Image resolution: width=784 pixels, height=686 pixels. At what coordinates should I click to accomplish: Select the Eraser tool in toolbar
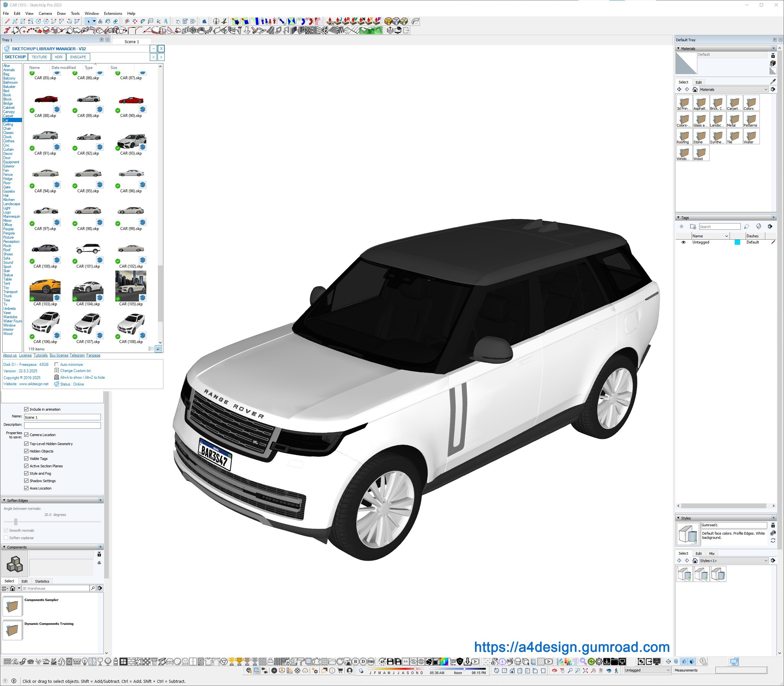(115, 22)
